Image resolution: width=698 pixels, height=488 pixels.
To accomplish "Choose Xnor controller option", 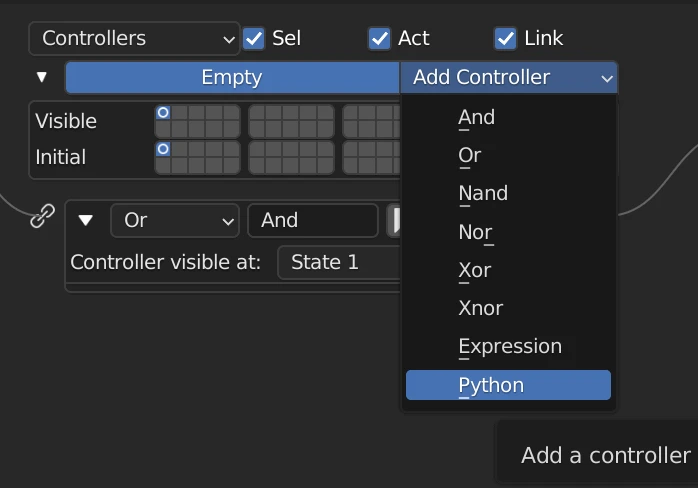I will 481,308.
